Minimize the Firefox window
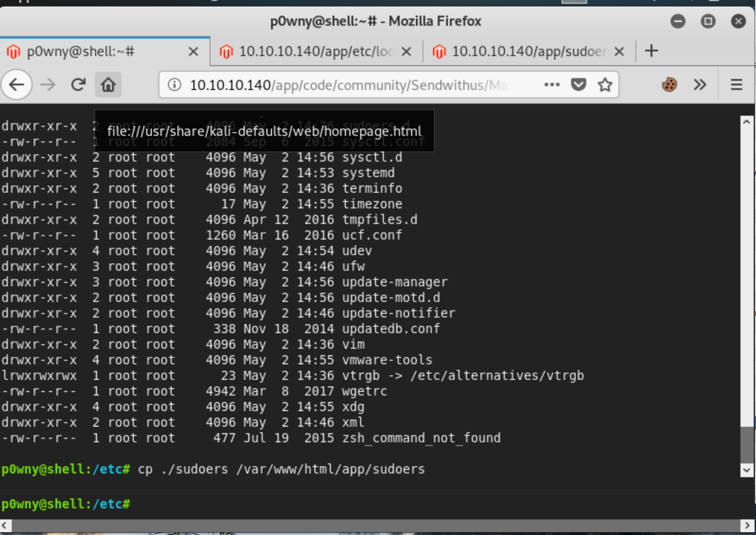Image resolution: width=756 pixels, height=535 pixels. [x=678, y=21]
